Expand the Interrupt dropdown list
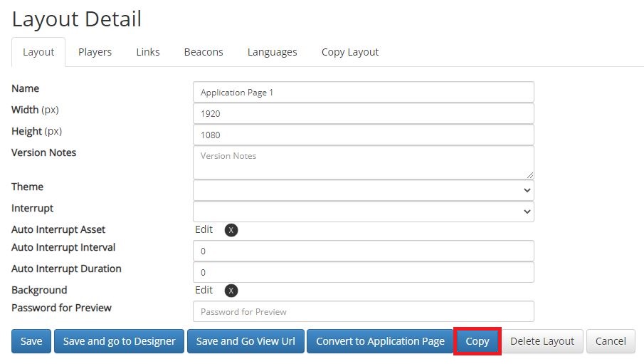The height and width of the screenshot is (364, 644). pos(364,212)
